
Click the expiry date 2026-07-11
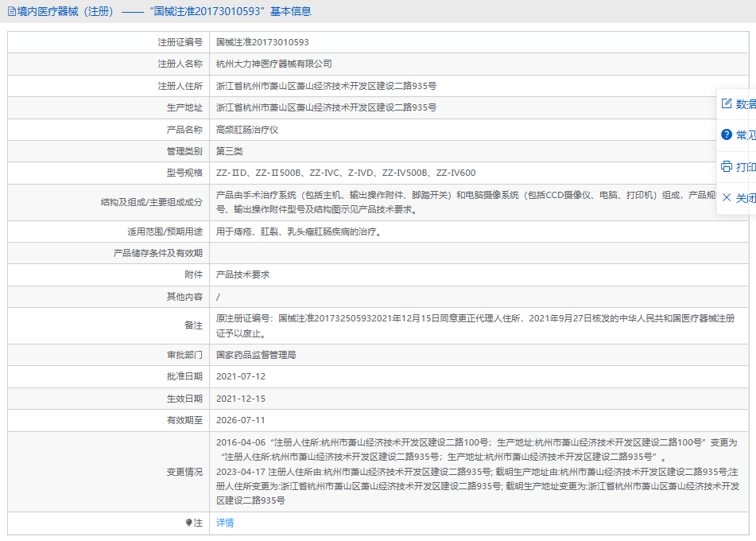[241, 420]
